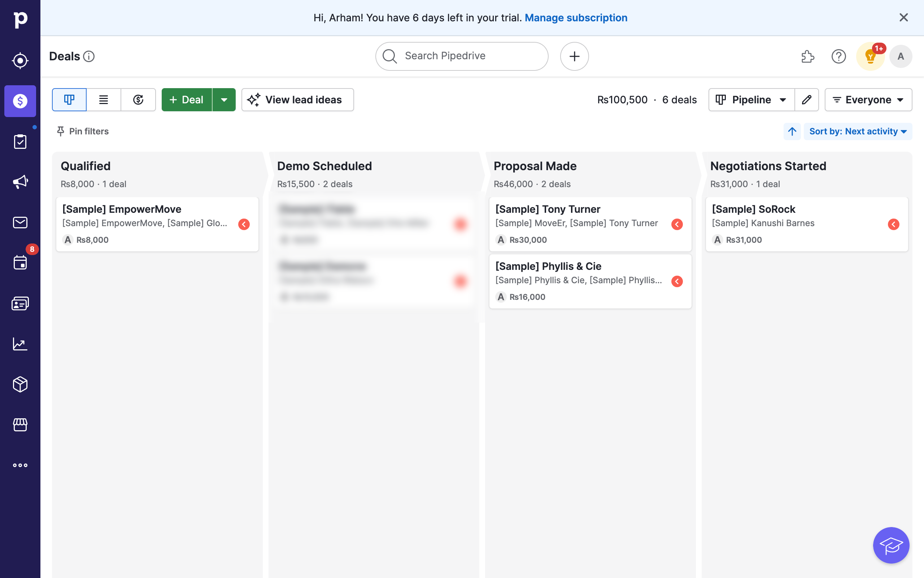
Task: Edit pipeline with the pencil icon
Action: [807, 100]
